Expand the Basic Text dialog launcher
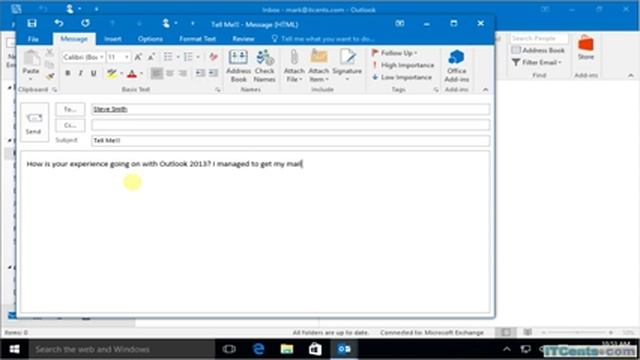The image size is (640, 360). [218, 89]
